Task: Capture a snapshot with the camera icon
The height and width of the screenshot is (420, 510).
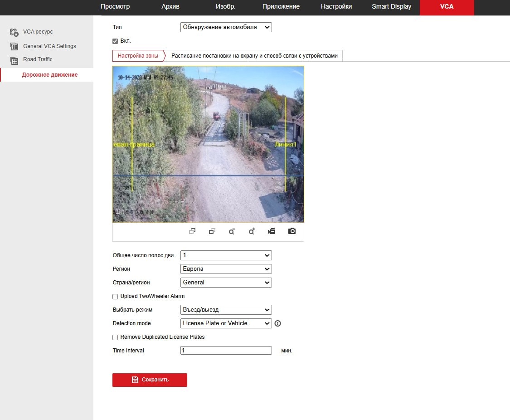Action: pos(292,231)
